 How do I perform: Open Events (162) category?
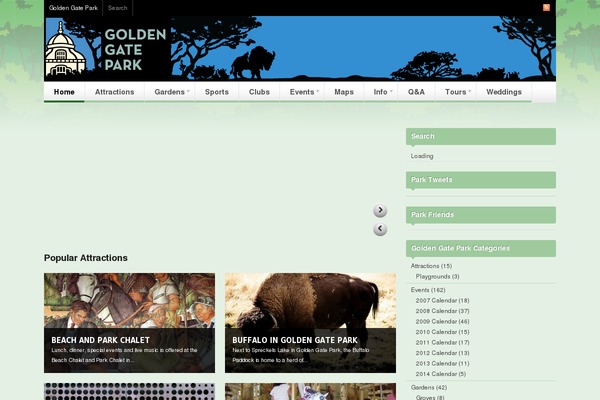[428, 290]
